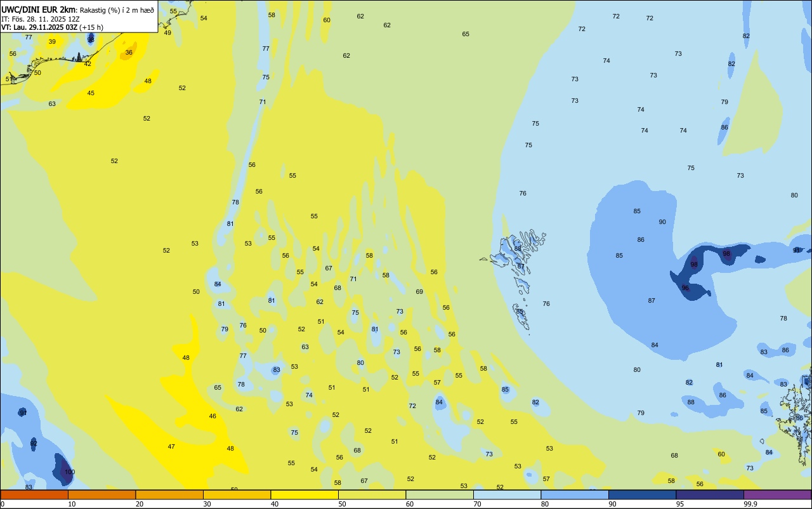Screen dimensions: 812x509
Task: Click the legend scale tick label 30
Action: (207, 504)
